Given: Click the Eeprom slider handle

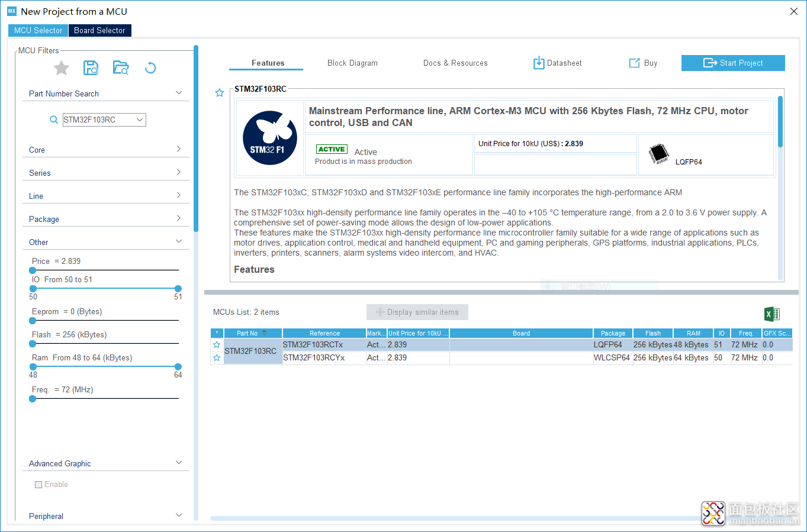Looking at the screenshot, I should 33,320.
